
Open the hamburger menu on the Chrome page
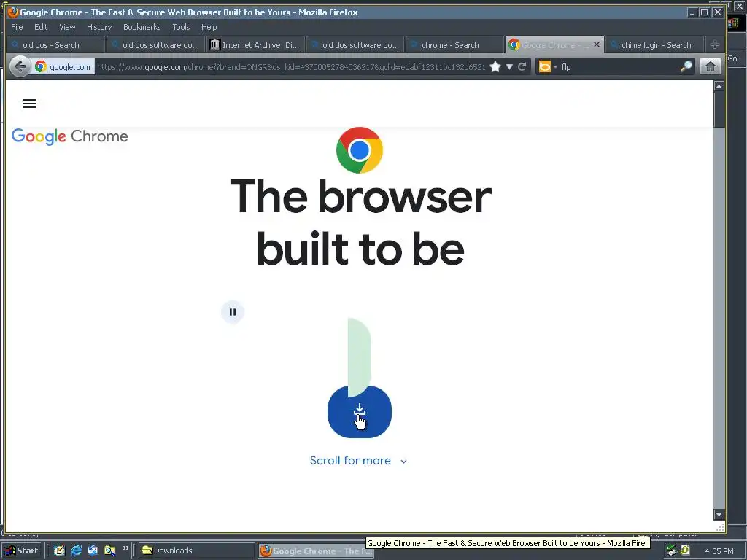point(29,104)
